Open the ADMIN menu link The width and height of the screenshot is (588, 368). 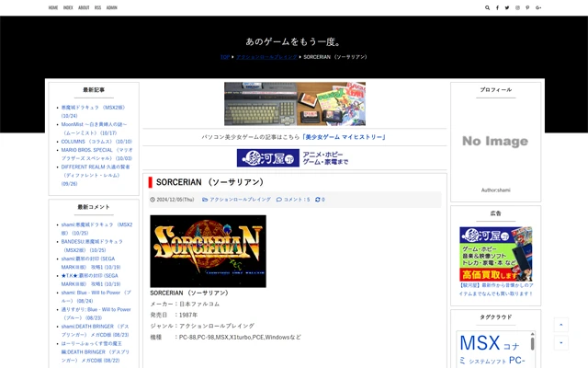coord(111,7)
